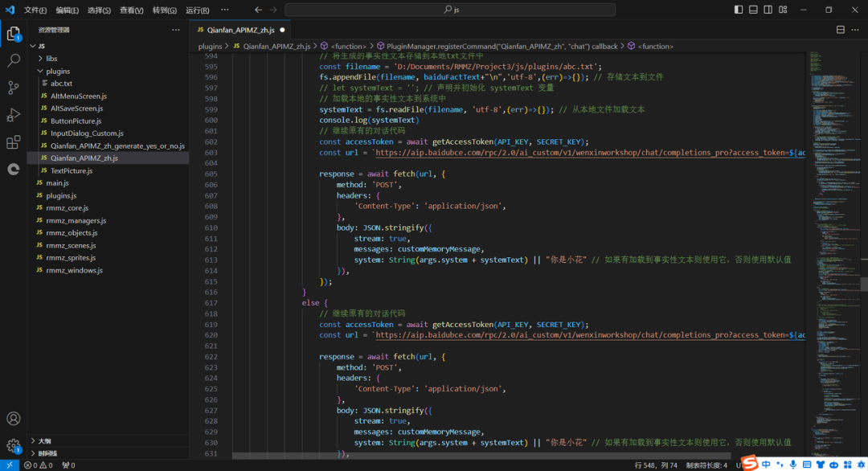The height and width of the screenshot is (471, 868).
Task: Click the code minimap
Action: click(835, 255)
